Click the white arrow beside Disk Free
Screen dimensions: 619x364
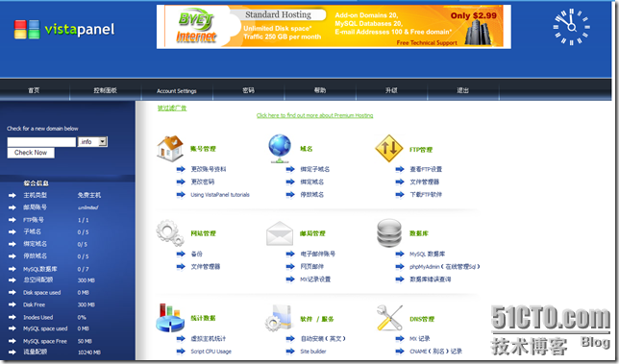click(12, 304)
